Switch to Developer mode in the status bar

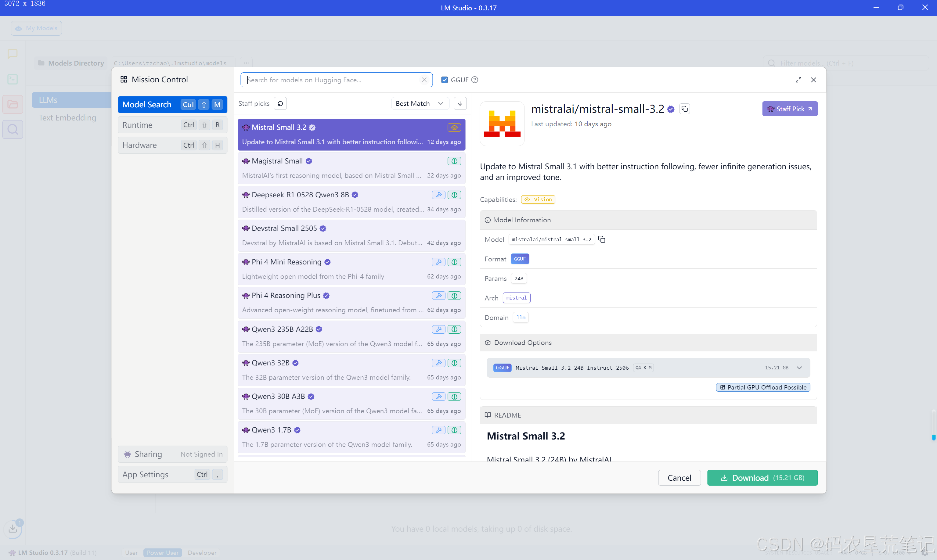tap(202, 552)
